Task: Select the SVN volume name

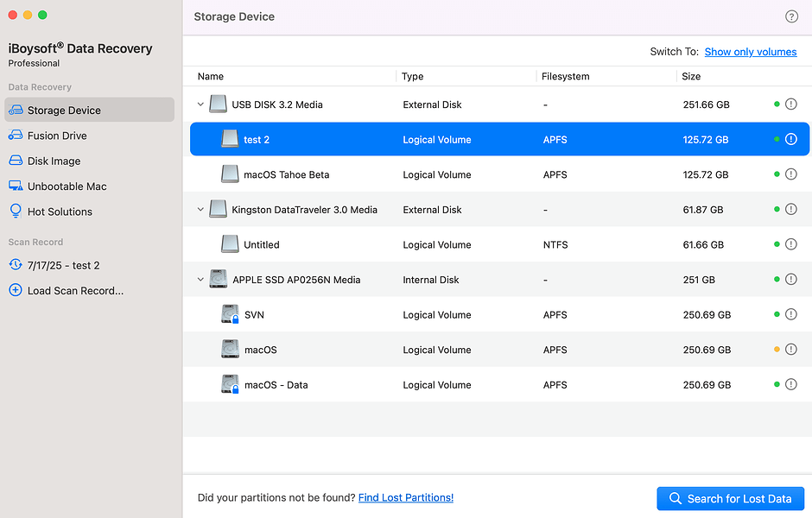Action: [254, 314]
